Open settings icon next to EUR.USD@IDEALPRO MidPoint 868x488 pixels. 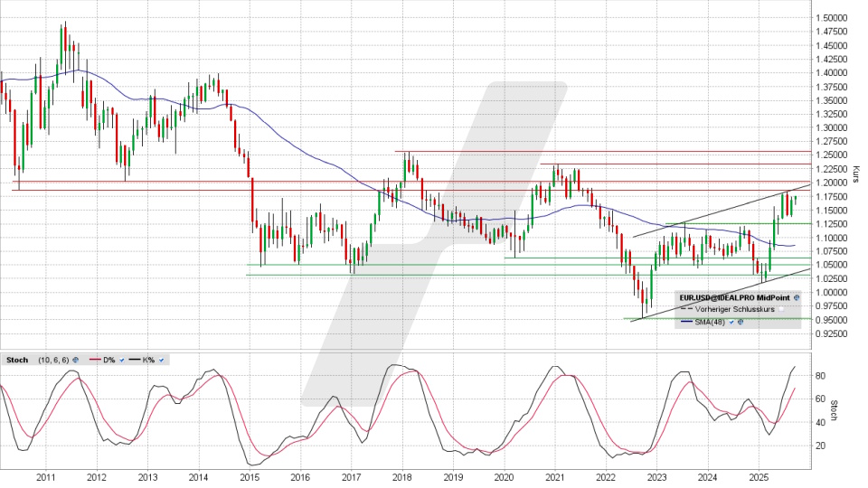(797, 297)
